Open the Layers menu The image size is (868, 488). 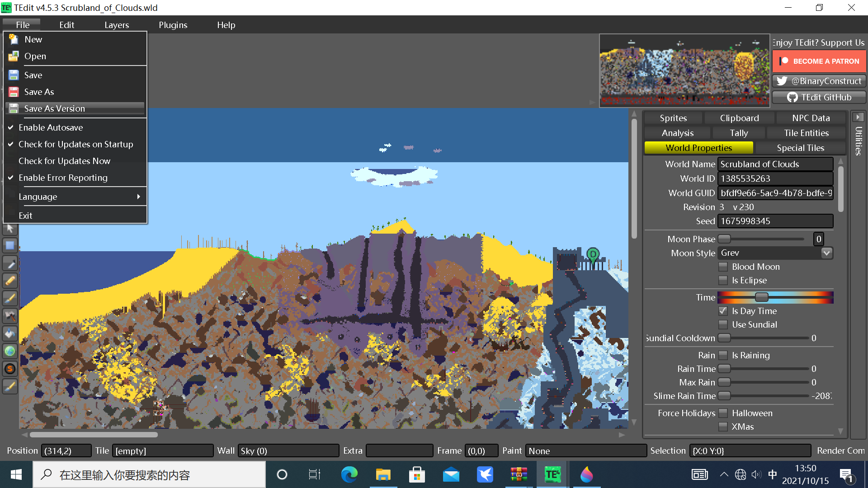tap(117, 25)
